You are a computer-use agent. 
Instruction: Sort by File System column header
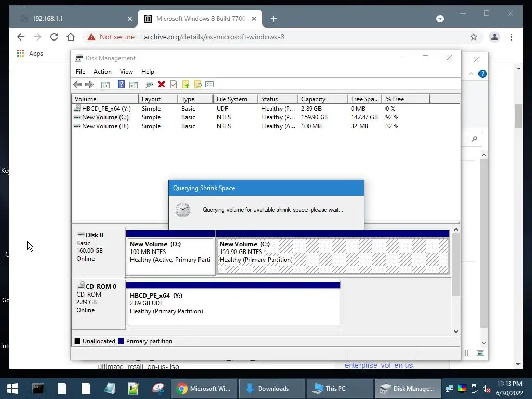click(x=235, y=99)
